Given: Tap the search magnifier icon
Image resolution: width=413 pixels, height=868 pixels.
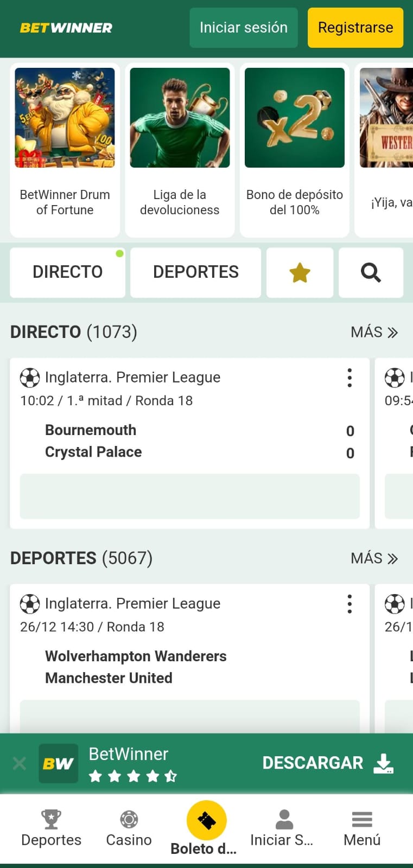Looking at the screenshot, I should [371, 272].
